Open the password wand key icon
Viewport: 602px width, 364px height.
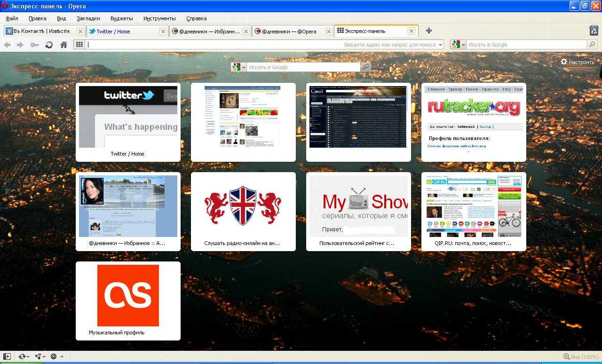point(34,45)
